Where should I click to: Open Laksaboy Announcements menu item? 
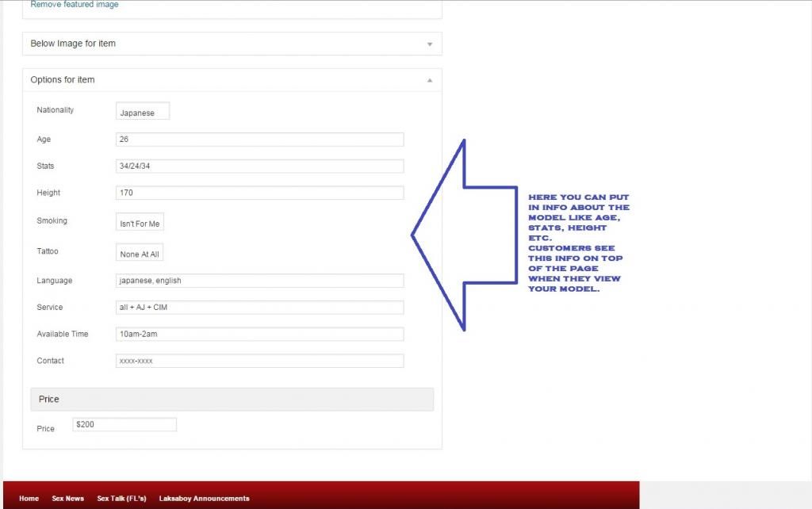(204, 499)
